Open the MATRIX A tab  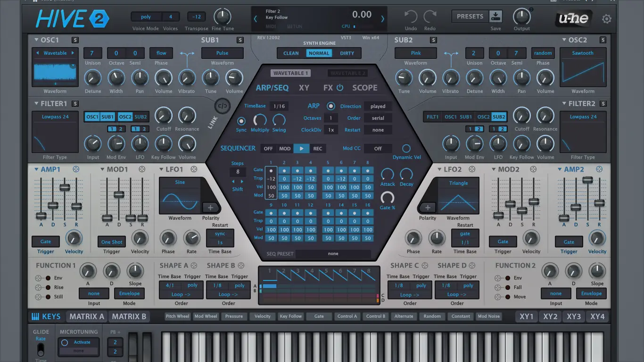[87, 317]
